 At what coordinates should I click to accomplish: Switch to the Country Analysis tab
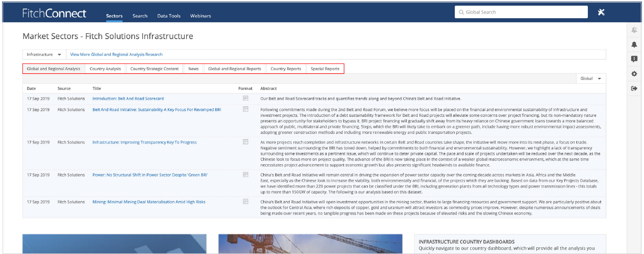tap(105, 69)
